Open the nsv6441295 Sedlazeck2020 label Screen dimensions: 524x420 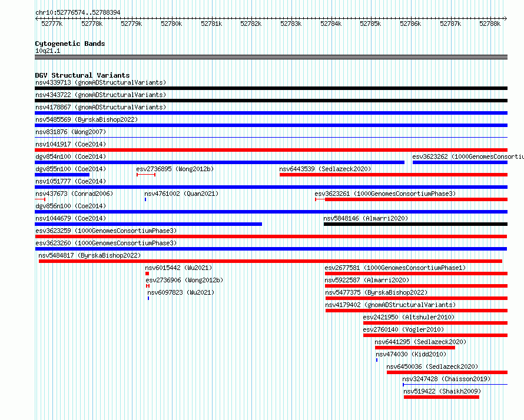click(x=420, y=342)
